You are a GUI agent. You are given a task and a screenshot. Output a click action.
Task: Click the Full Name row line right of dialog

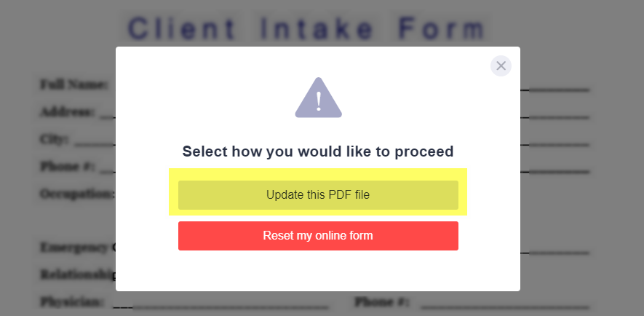(x=555, y=90)
